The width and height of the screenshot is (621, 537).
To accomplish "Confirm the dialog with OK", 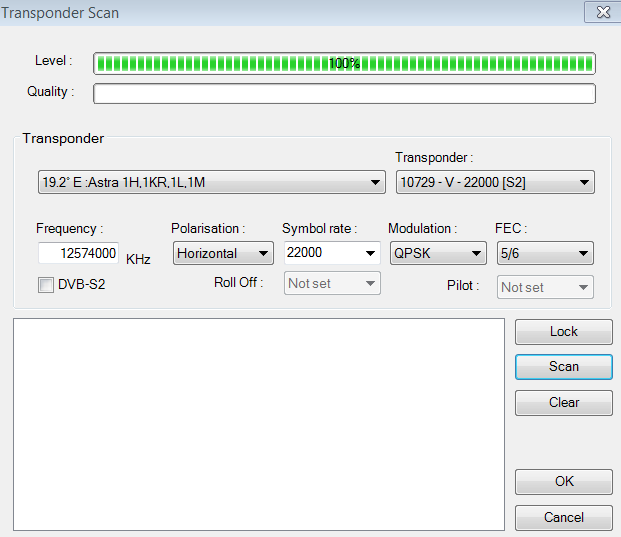I will pyautogui.click(x=563, y=481).
